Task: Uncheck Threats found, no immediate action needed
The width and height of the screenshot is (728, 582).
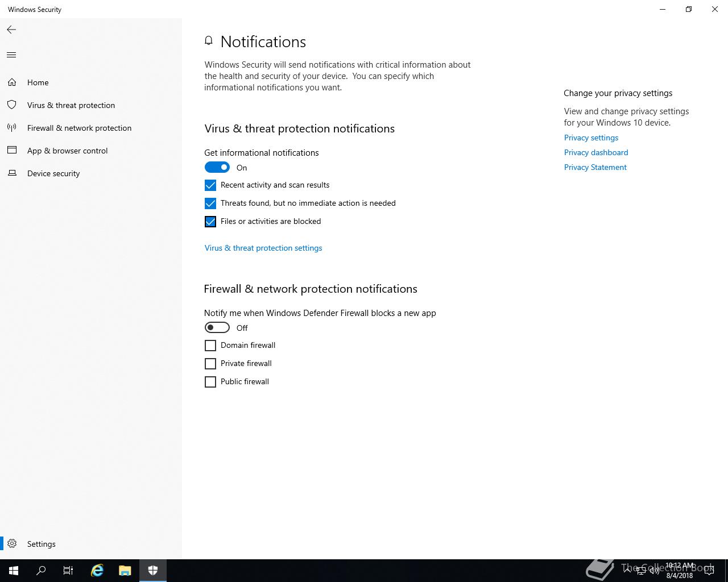Action: click(210, 203)
